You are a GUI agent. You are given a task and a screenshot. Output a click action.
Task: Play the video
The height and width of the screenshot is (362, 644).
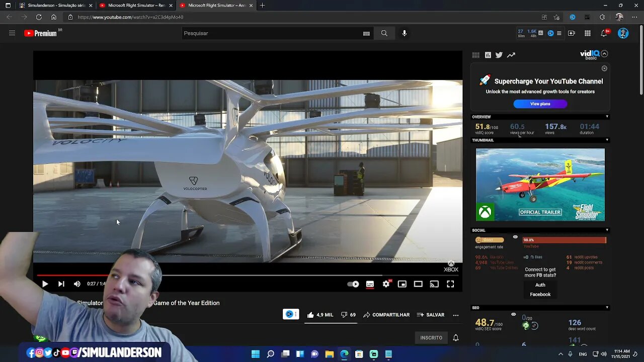(x=45, y=284)
